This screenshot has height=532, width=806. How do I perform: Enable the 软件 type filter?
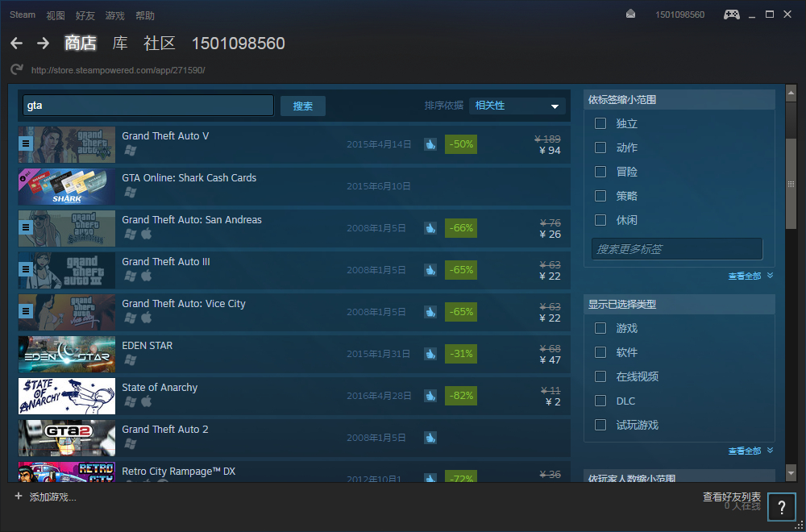[x=600, y=352]
